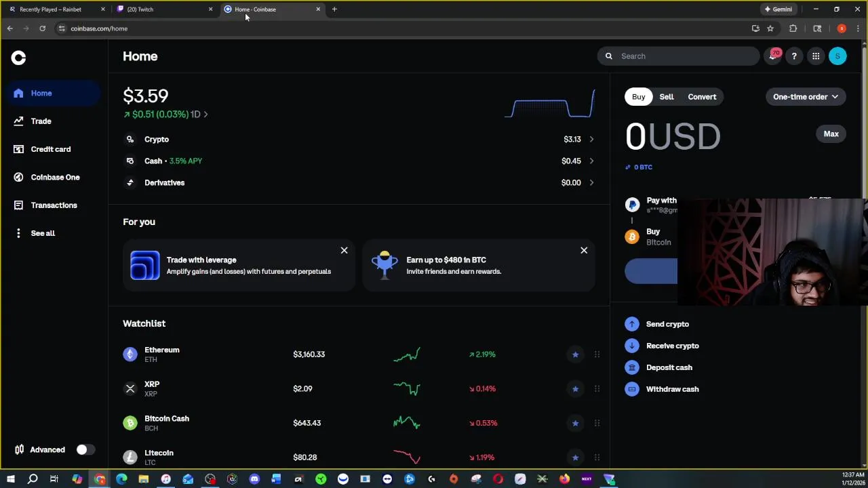Open Coinbase One in the sidebar

coord(54,178)
